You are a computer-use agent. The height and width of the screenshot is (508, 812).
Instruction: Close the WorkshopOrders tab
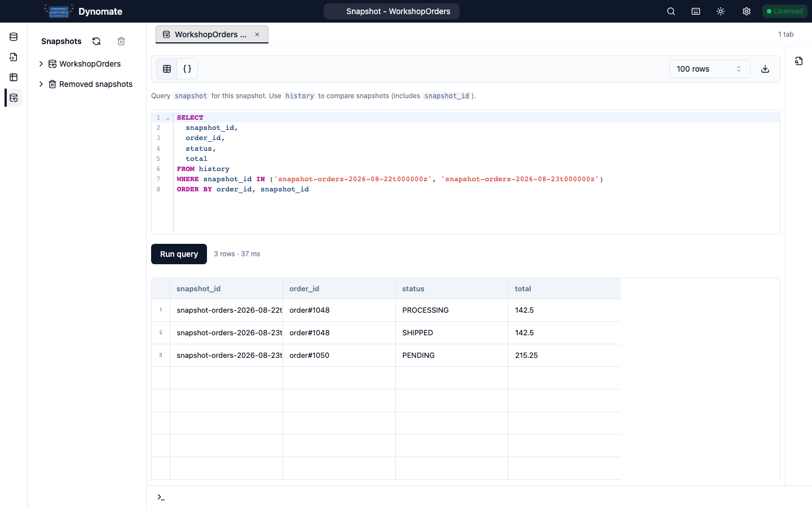click(257, 34)
